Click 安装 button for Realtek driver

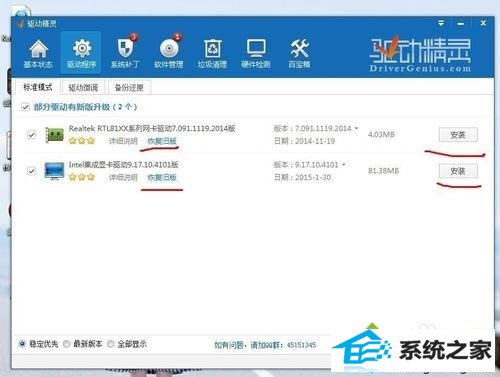[458, 135]
